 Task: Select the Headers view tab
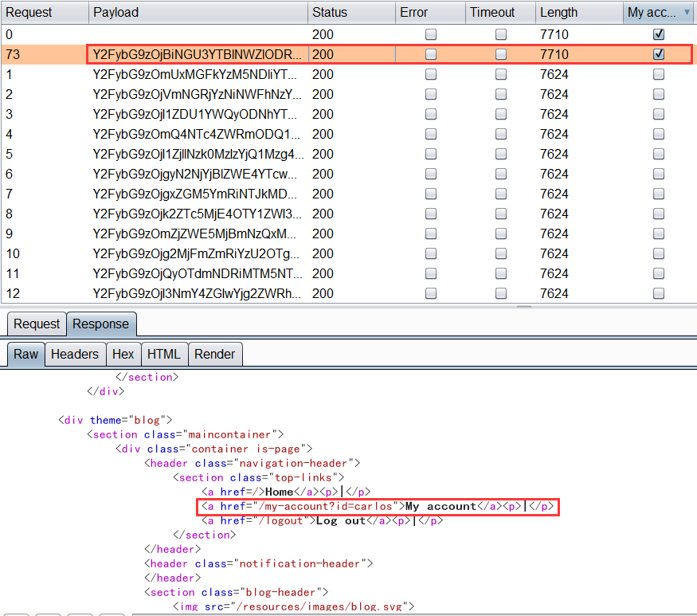point(75,354)
